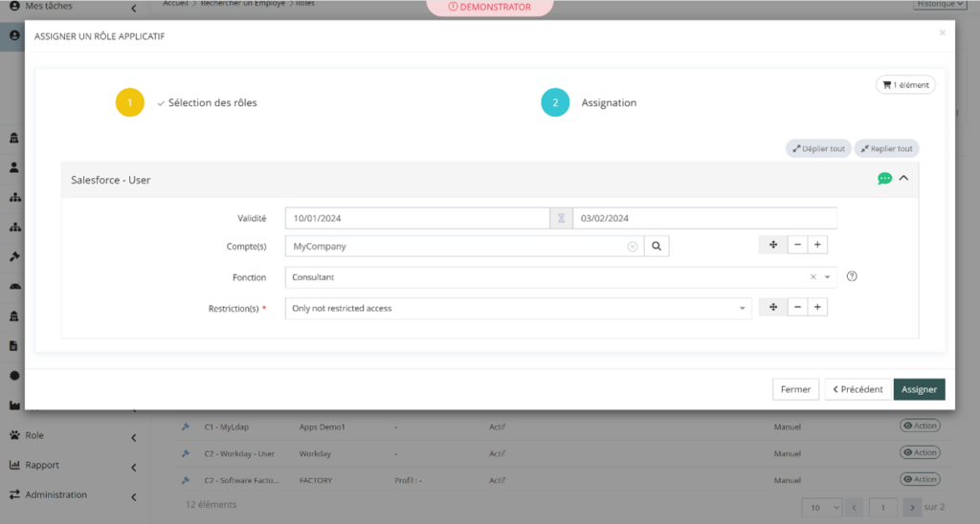Click the validity start date field

[417, 218]
